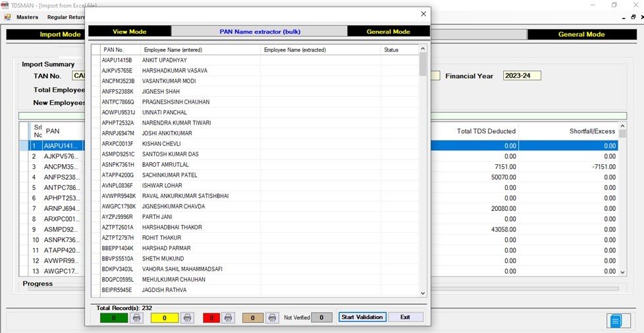Click the View Mode tab
Image resolution: width=644 pixels, height=333 pixels.
(x=129, y=32)
